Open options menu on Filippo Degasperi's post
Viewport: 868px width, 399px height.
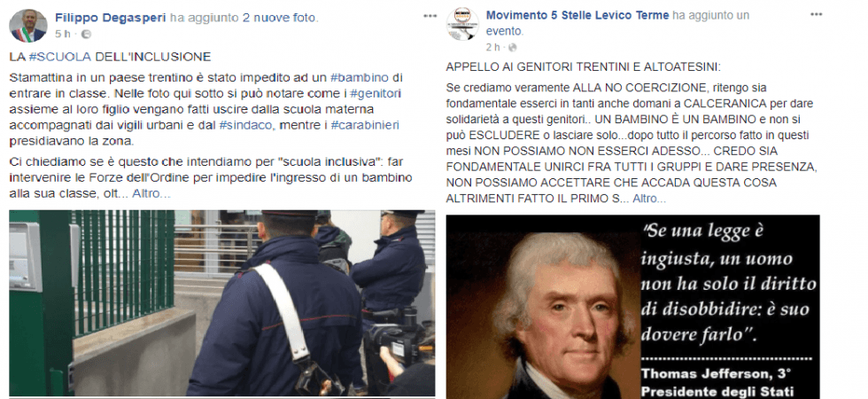coord(430,16)
